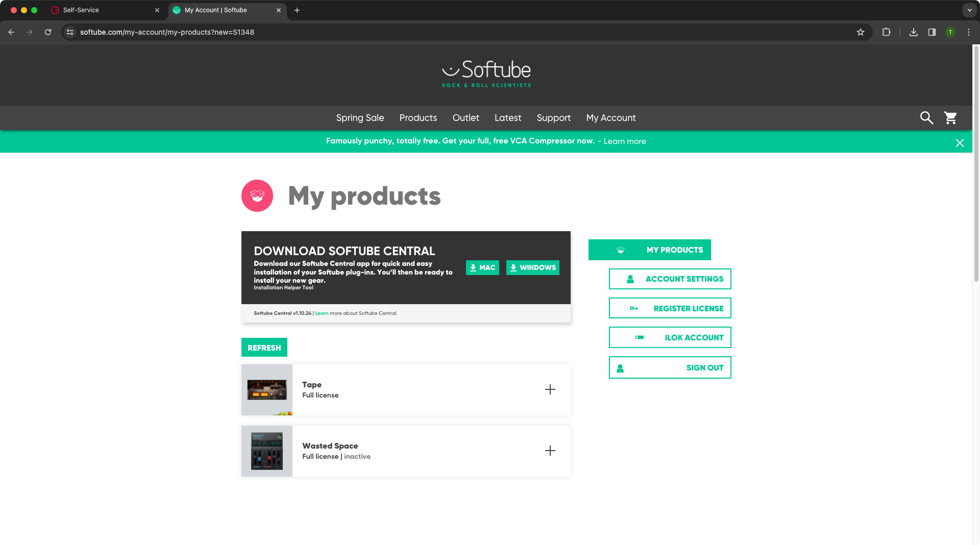The width and height of the screenshot is (980, 545).
Task: Open the shopping cart icon
Action: [x=950, y=118]
